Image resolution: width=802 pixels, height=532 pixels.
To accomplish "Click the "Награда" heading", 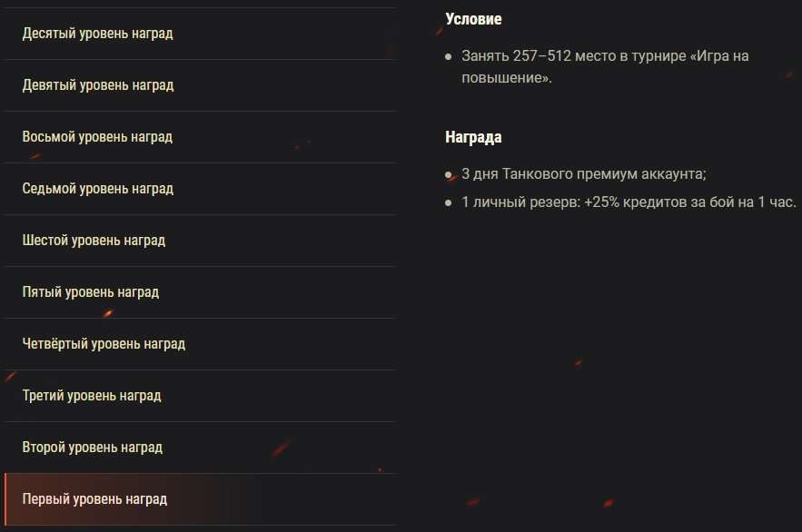I will [470, 137].
